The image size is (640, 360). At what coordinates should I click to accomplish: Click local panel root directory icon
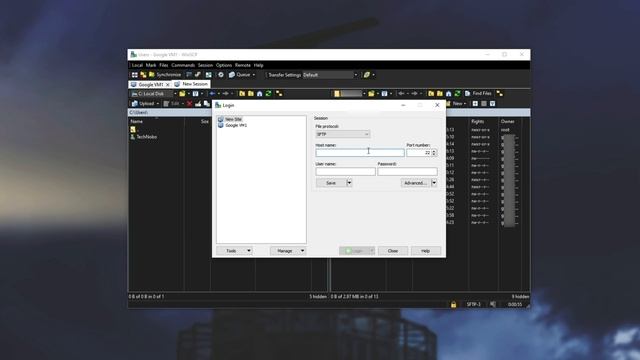[251, 93]
